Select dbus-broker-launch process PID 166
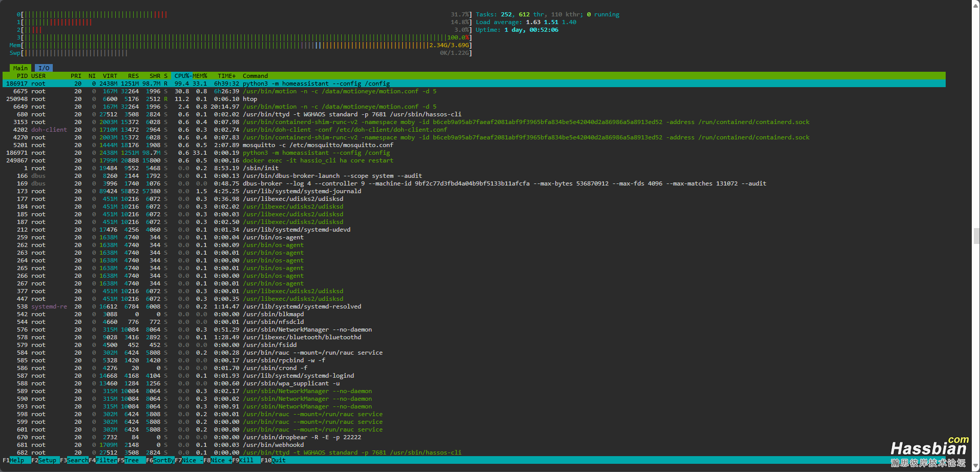This screenshot has height=472, width=980. [x=474, y=176]
